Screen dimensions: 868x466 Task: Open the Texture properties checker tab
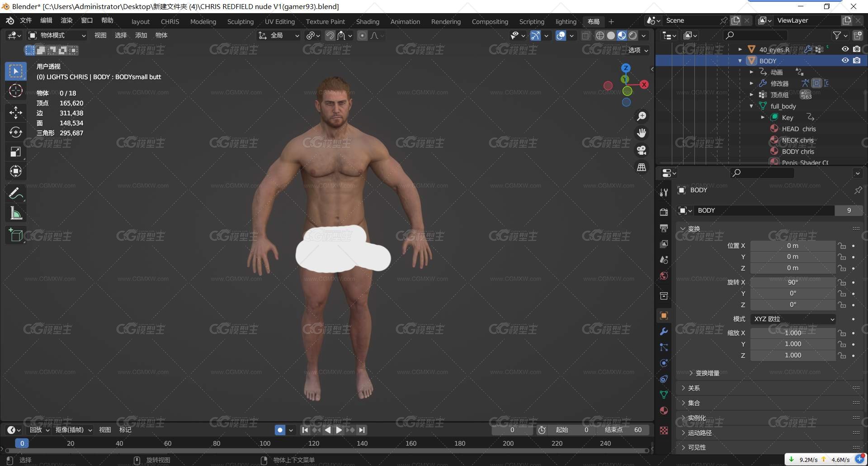664,430
